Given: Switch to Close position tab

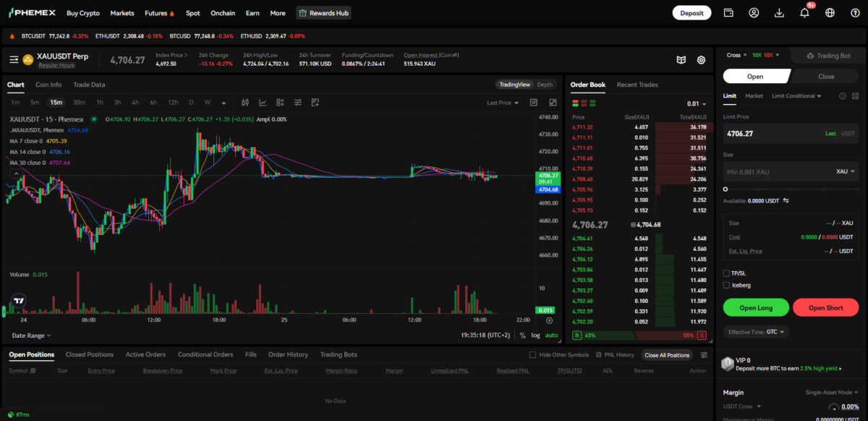Looking at the screenshot, I should [826, 76].
